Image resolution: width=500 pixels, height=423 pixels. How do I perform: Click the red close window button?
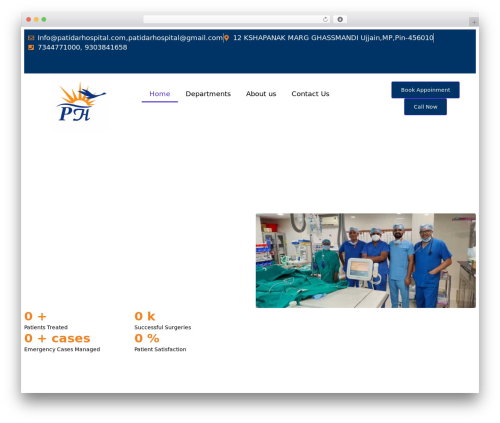click(x=29, y=19)
